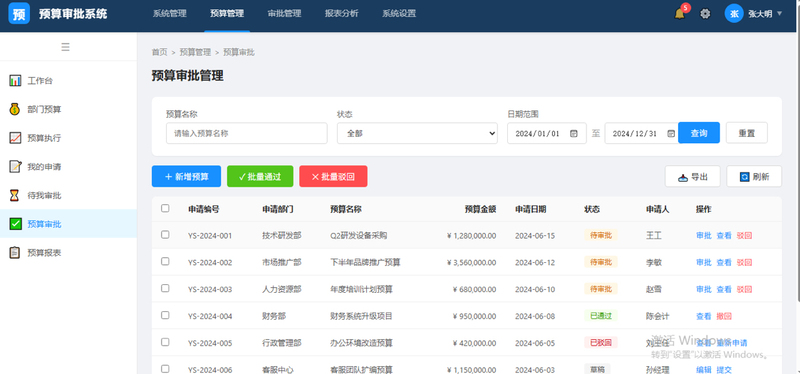Toggle the select-all checkbox in table header
The width and height of the screenshot is (800, 374).
[165, 208]
